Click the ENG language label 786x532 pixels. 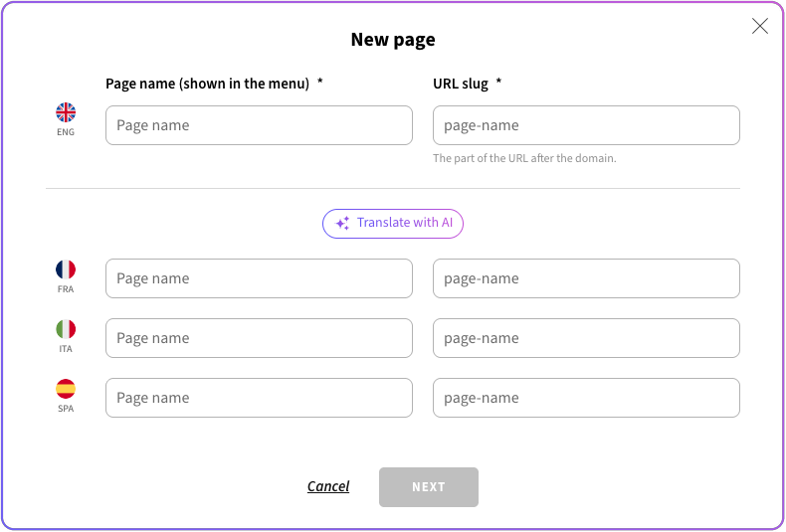pyautogui.click(x=66, y=132)
